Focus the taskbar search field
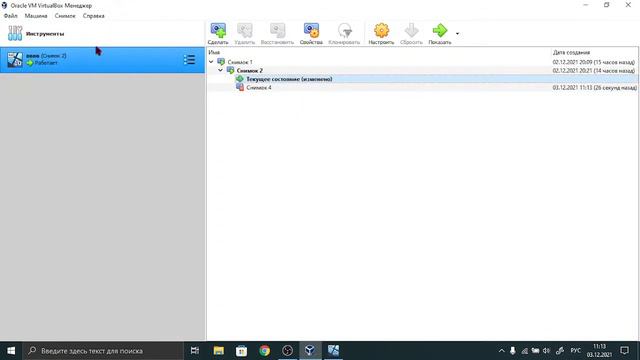Viewport: 640px width, 360px height. pyautogui.click(x=103, y=351)
